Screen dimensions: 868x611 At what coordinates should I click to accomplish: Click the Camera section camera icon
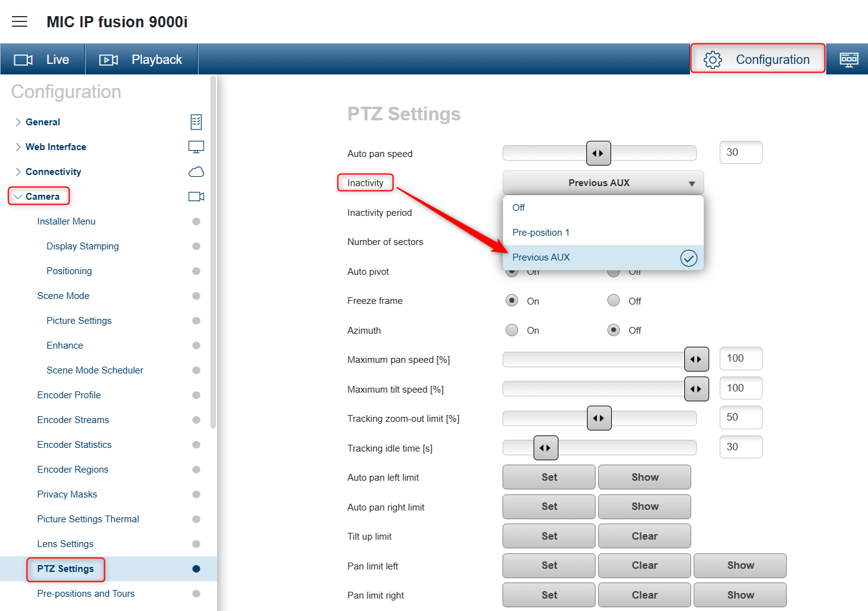(x=196, y=197)
